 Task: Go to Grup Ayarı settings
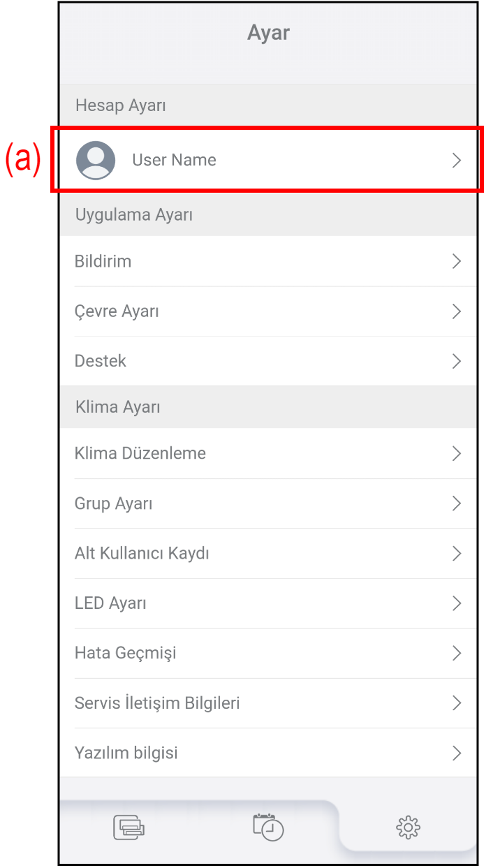coord(114,503)
